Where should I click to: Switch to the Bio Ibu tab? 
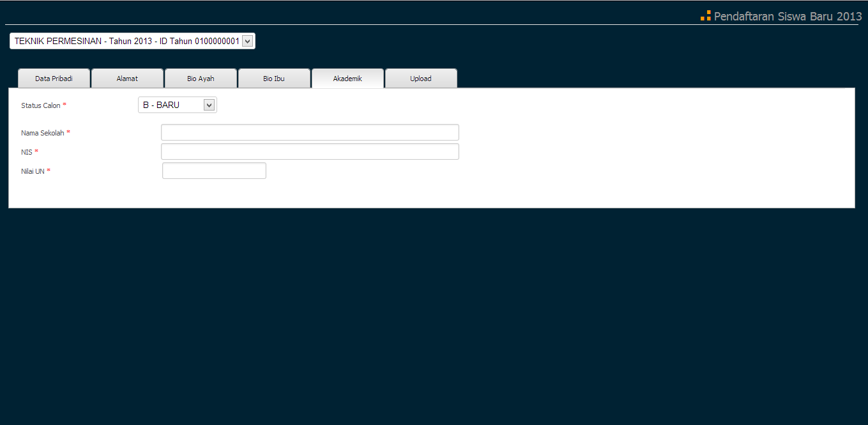(274, 78)
